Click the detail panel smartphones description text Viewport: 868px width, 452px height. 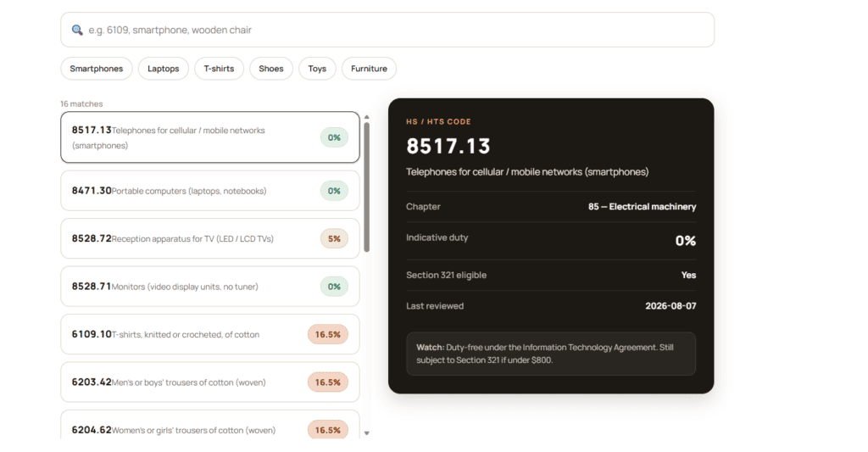point(527,171)
